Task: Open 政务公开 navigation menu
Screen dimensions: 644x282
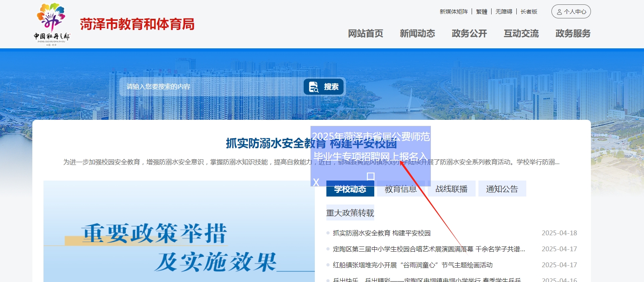Action: 469,34
